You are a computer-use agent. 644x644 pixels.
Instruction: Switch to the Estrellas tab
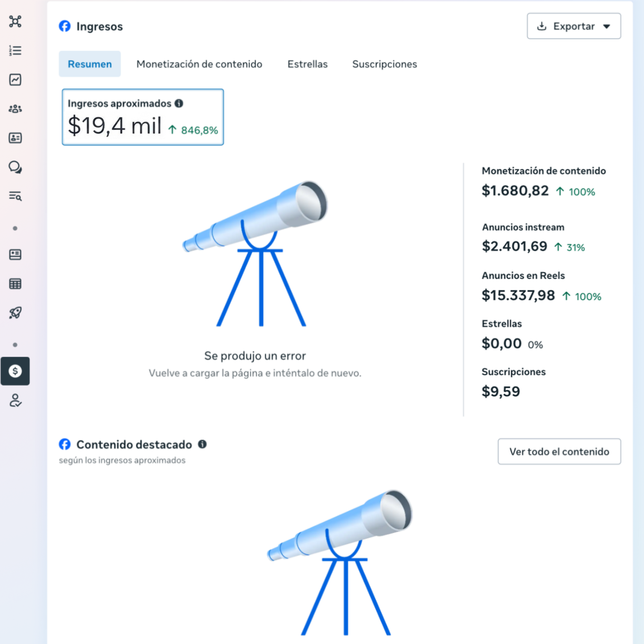[307, 64]
